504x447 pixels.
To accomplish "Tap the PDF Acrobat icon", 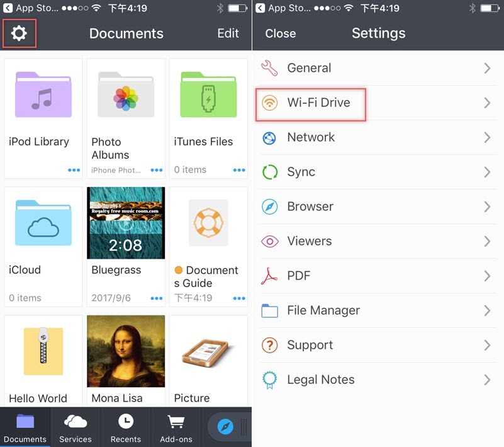I will 269,276.
